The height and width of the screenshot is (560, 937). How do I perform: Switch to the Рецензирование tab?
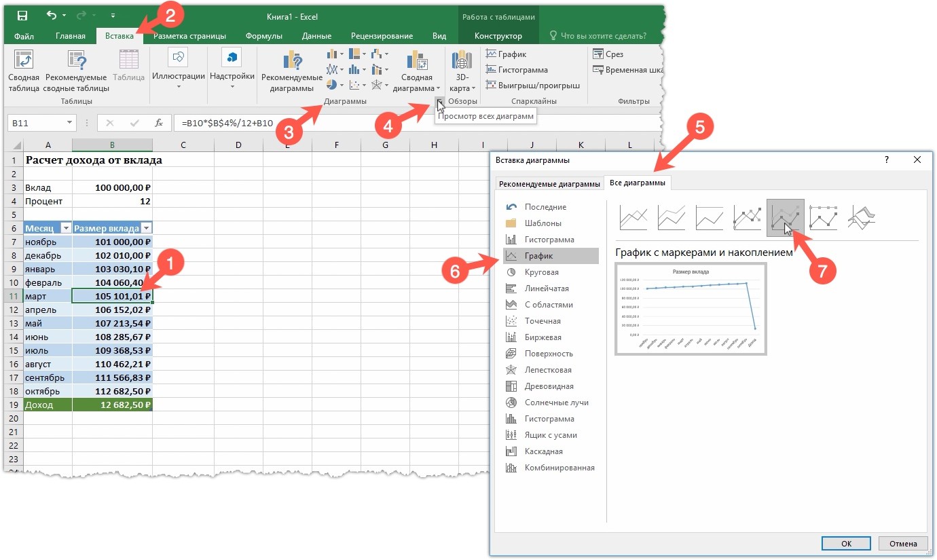[x=382, y=36]
